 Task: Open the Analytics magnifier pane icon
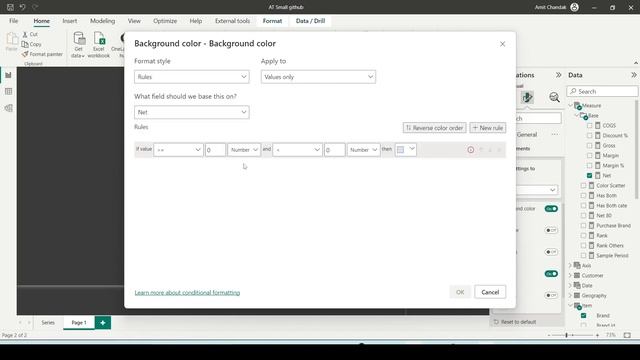(x=554, y=97)
